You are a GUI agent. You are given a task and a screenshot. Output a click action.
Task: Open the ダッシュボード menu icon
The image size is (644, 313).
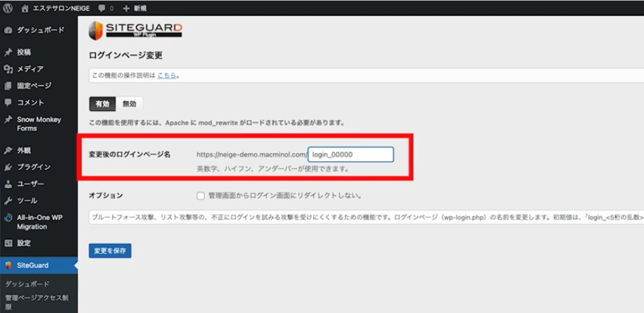[8, 30]
